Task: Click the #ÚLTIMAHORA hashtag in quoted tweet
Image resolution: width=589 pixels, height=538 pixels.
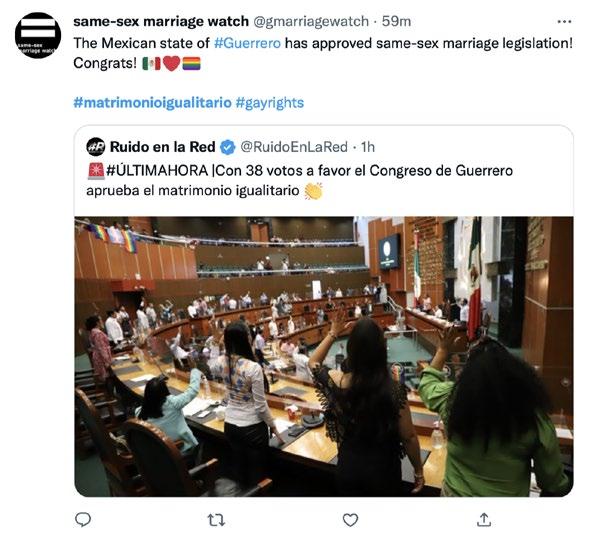Action: pyautogui.click(x=157, y=171)
